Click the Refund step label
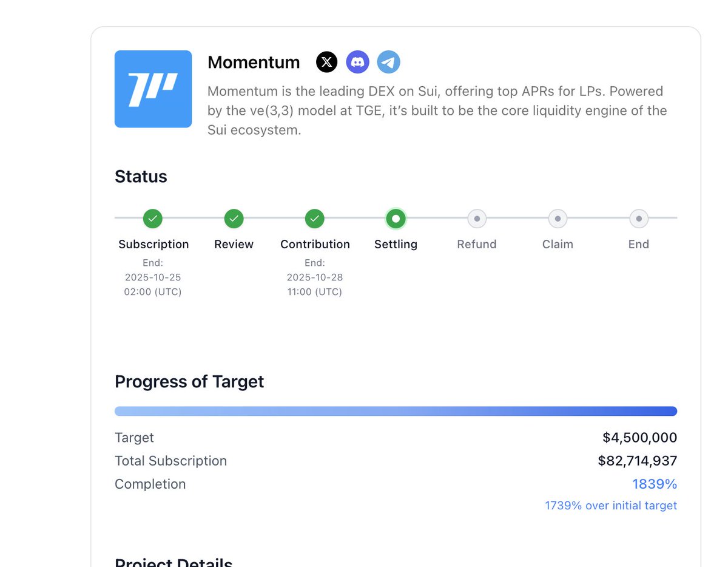The height and width of the screenshot is (567, 728). point(477,244)
